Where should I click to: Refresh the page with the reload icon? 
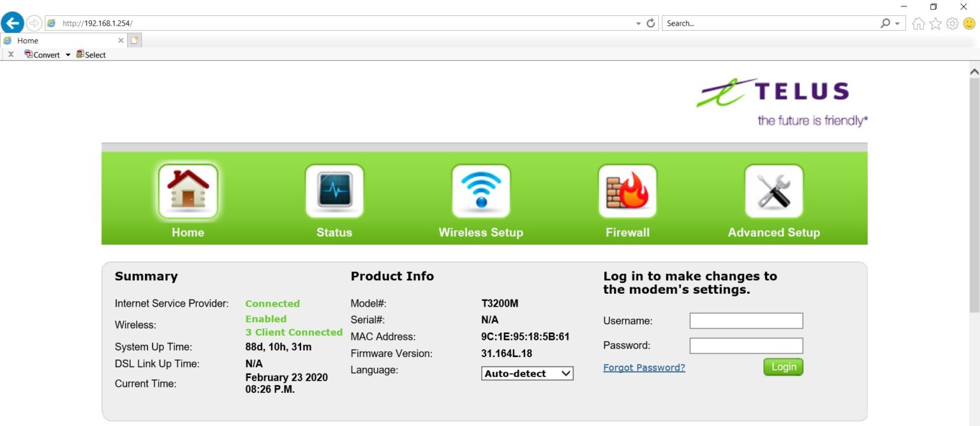pos(651,23)
